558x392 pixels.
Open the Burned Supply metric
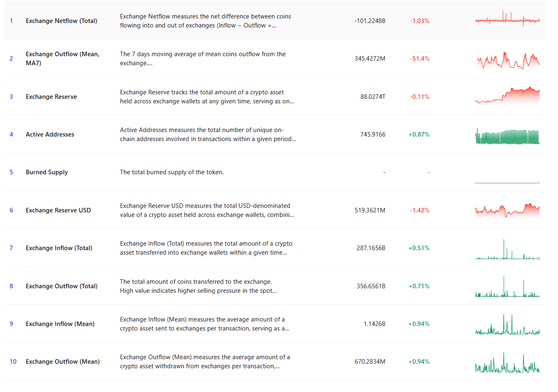(47, 172)
